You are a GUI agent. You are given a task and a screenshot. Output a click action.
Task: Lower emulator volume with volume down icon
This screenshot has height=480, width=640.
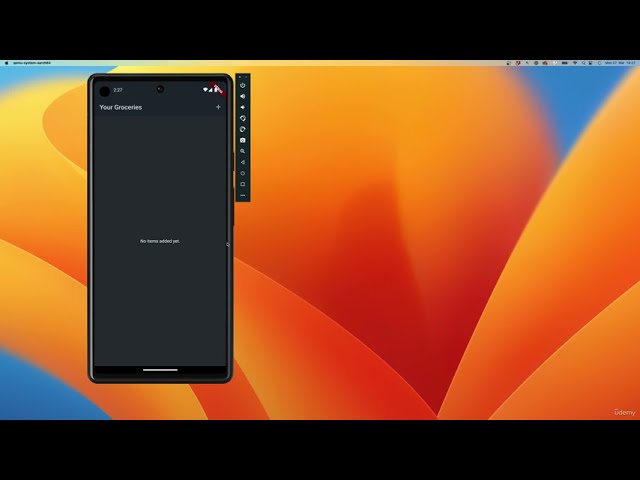pyautogui.click(x=243, y=107)
